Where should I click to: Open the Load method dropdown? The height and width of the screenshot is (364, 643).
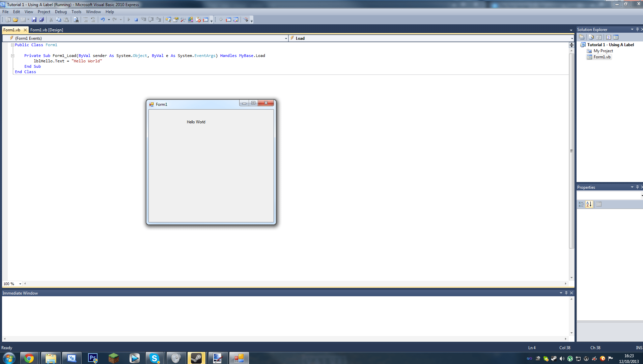click(571, 38)
